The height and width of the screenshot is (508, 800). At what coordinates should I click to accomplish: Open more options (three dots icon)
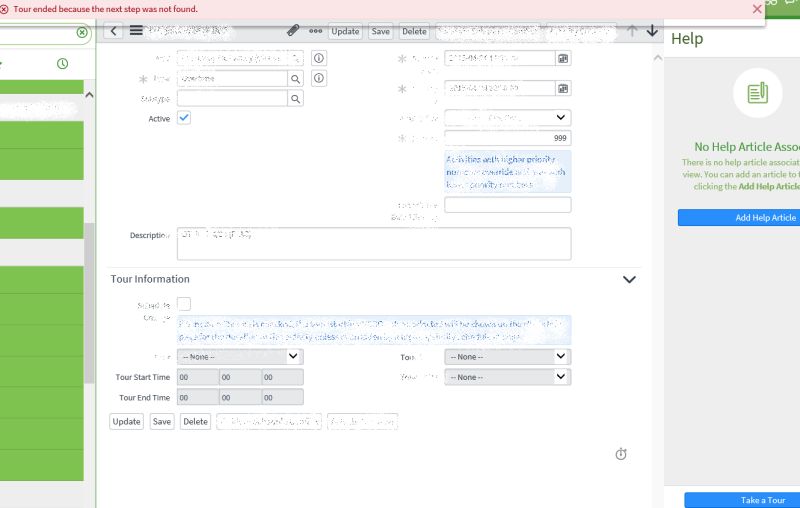coord(315,31)
